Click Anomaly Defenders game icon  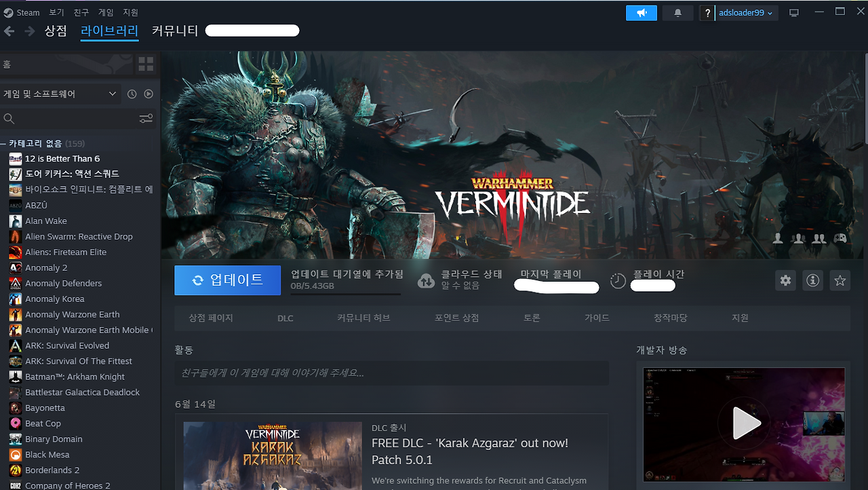(x=16, y=283)
